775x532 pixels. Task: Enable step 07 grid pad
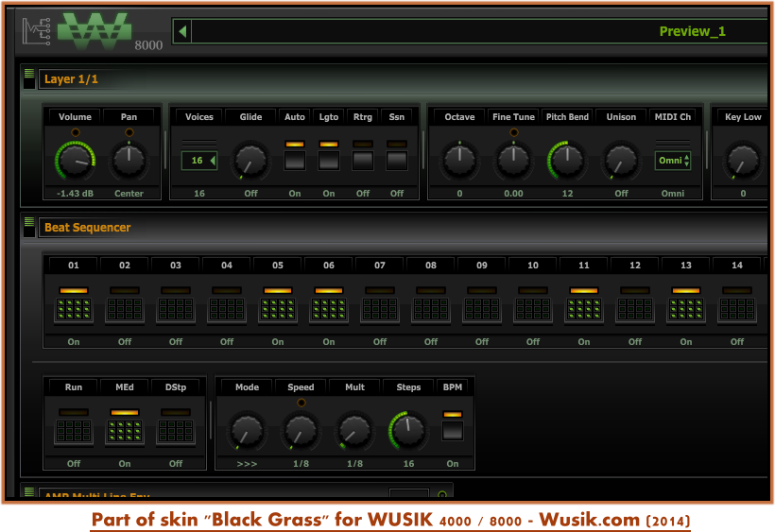[380, 309]
